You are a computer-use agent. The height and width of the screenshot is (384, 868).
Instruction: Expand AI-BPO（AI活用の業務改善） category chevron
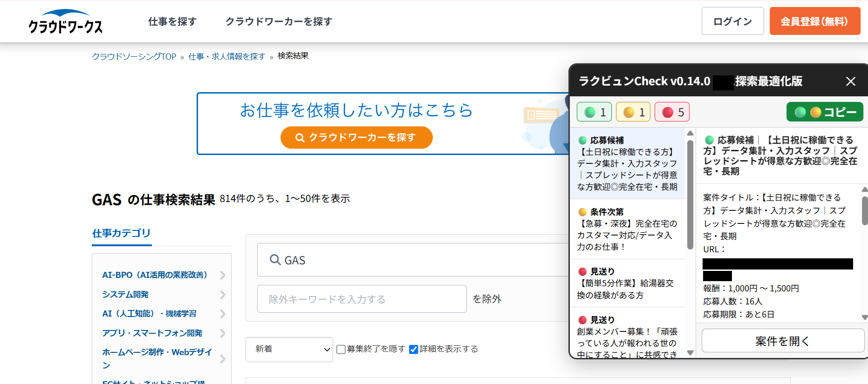(x=223, y=275)
